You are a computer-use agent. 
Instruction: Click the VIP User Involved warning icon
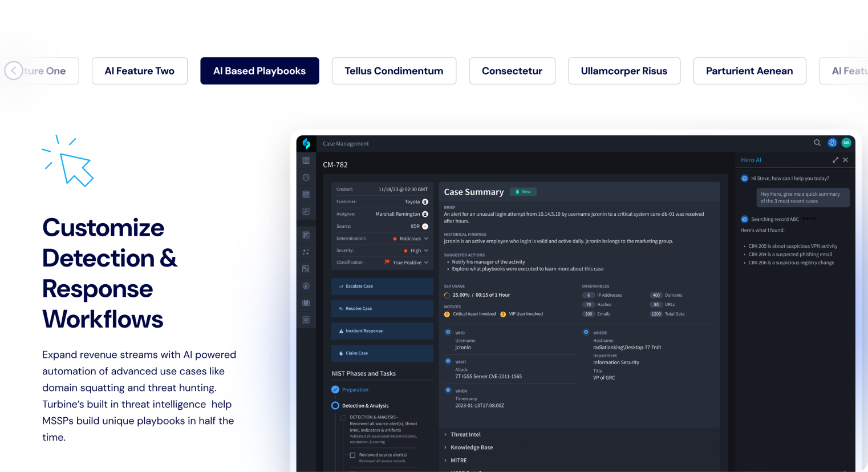coord(503,314)
